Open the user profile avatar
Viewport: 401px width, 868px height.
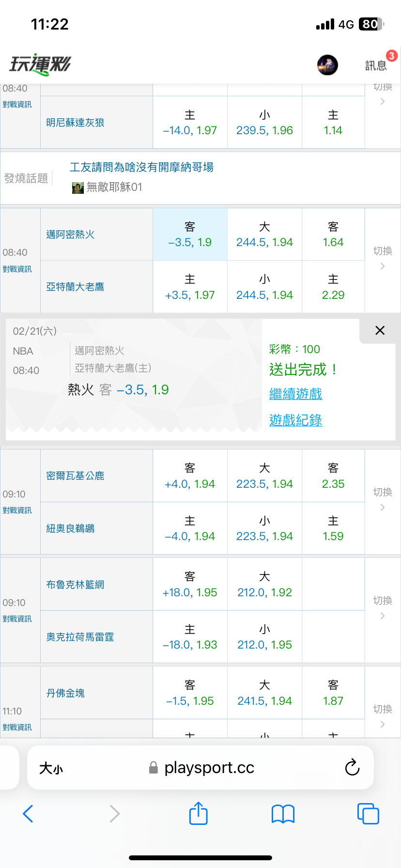(327, 65)
